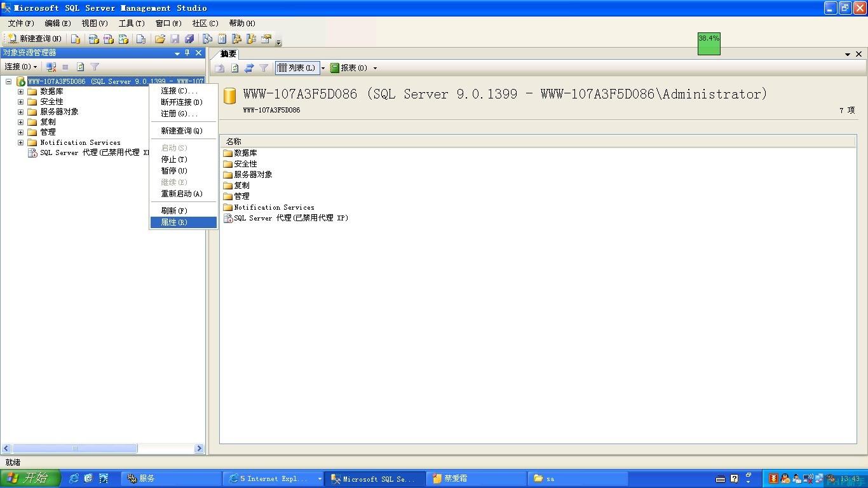Viewport: 868px width, 488px height.
Task: Click the Save floppy disk icon
Action: coord(175,39)
